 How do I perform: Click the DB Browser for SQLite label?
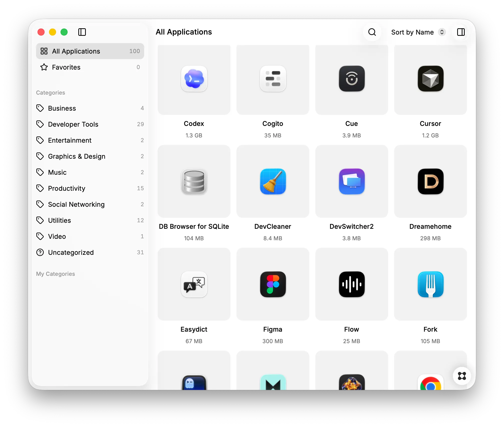pyautogui.click(x=194, y=227)
